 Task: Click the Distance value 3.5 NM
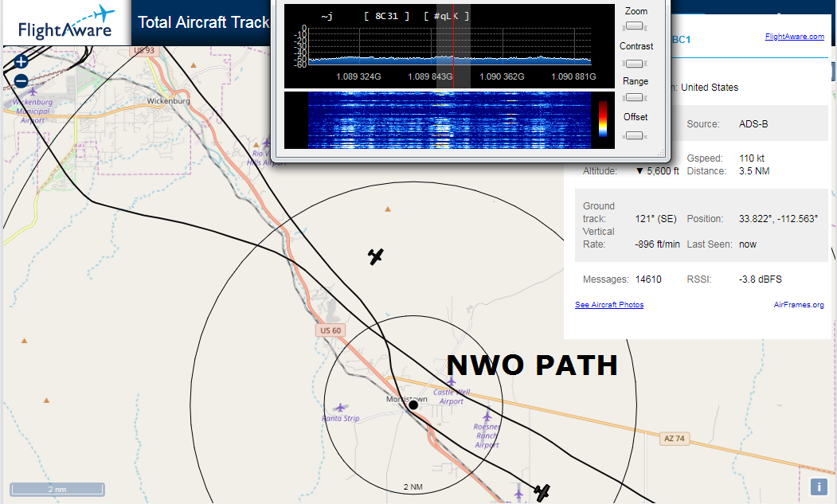pos(754,171)
